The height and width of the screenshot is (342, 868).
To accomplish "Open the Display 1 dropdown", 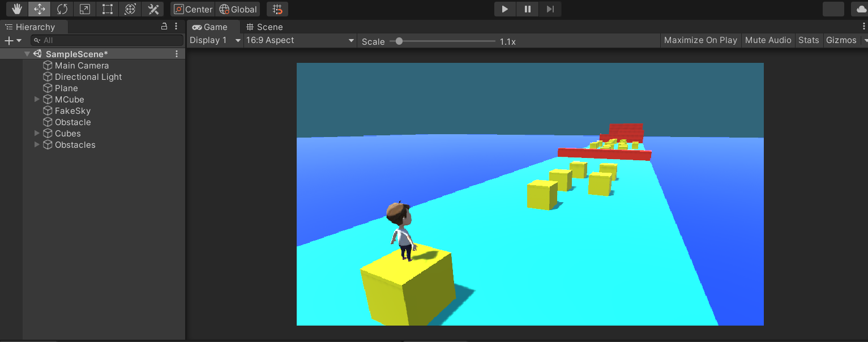I will (x=214, y=40).
